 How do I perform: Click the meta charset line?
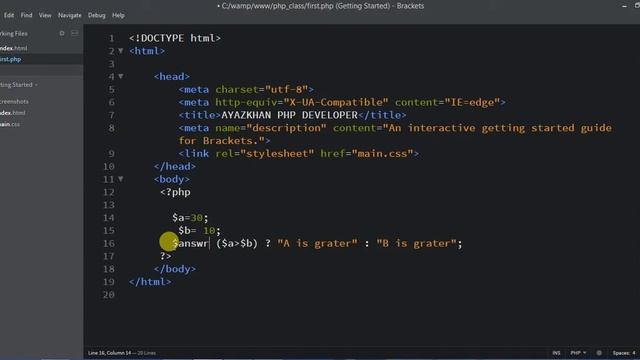pyautogui.click(x=246, y=89)
